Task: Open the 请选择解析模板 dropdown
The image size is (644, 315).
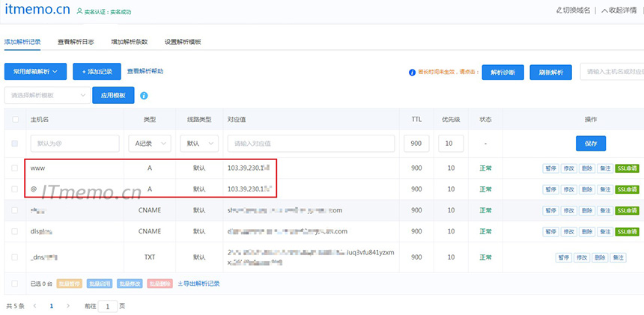Action: tap(47, 95)
